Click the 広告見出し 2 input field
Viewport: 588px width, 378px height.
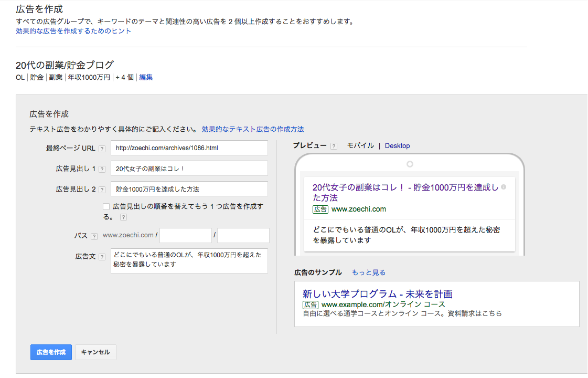(189, 189)
